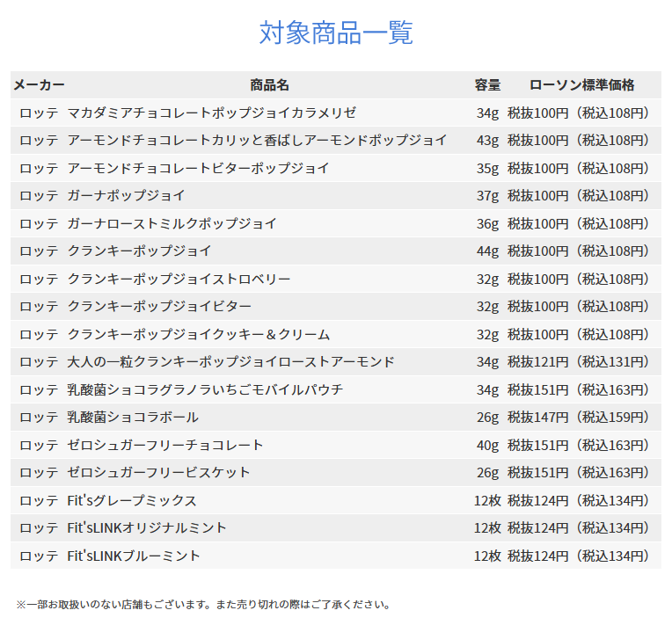Screen dimensions: 672x625
Task: Click price in 乳酸菌ショコラグラノラ row
Action: click(x=579, y=389)
